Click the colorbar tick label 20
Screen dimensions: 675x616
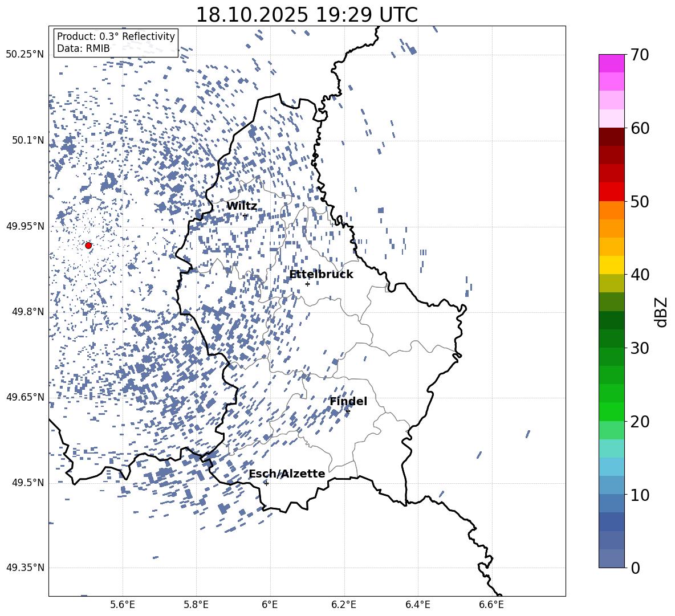[639, 421]
